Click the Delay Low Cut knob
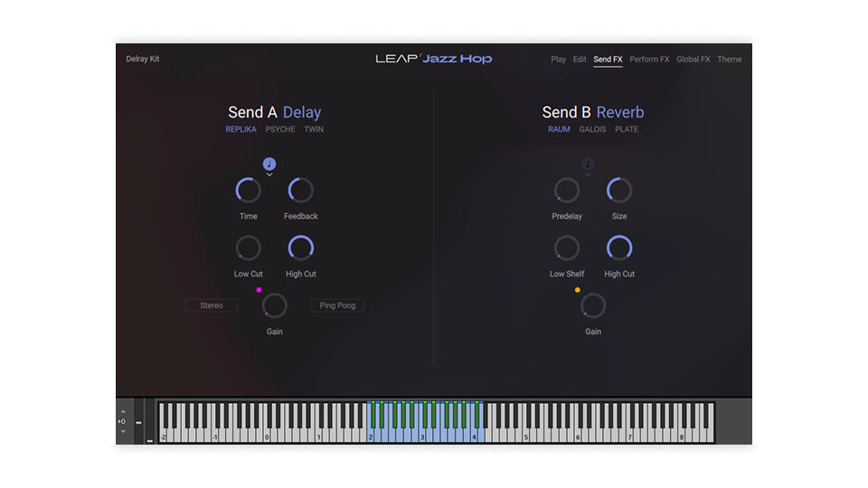This screenshot has height=488, width=868. tap(248, 248)
